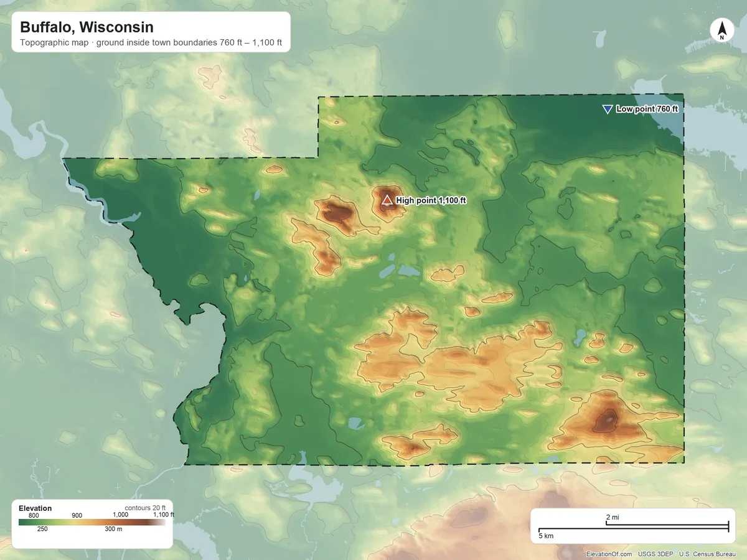747x560 pixels.
Task: Click the 'USGS 3DEP' attribution text
Action: [655, 554]
